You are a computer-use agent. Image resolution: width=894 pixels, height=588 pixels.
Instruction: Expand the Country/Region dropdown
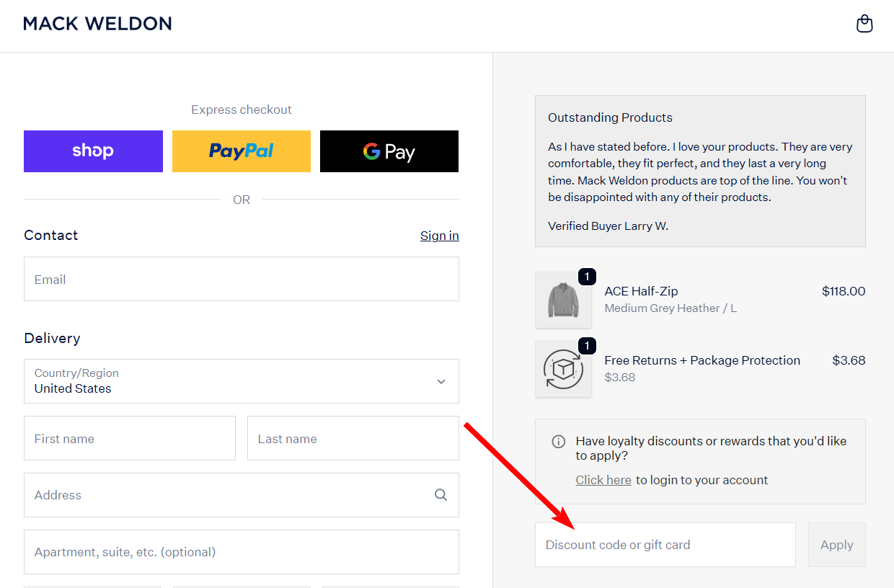click(x=241, y=381)
